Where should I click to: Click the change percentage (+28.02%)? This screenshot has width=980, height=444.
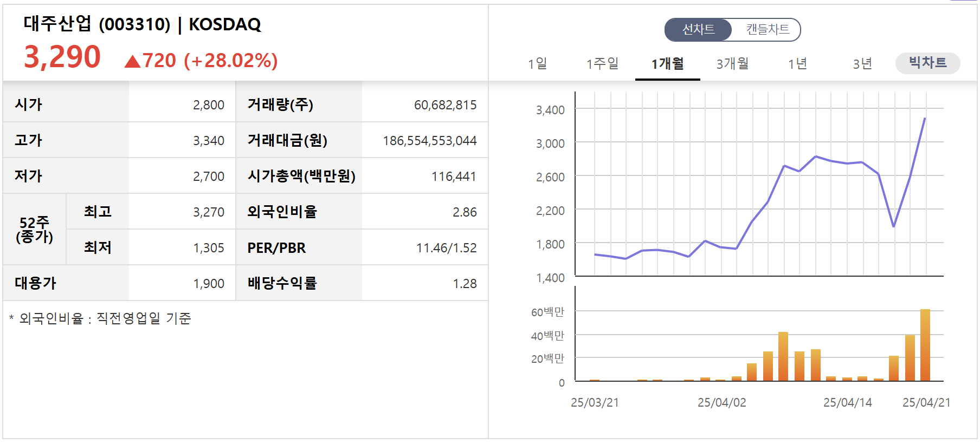pyautogui.click(x=231, y=61)
